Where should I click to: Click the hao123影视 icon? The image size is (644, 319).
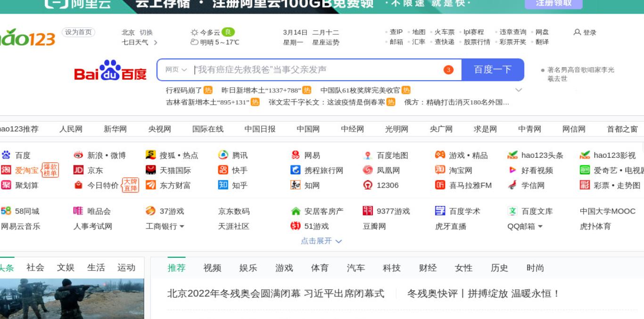click(585, 155)
